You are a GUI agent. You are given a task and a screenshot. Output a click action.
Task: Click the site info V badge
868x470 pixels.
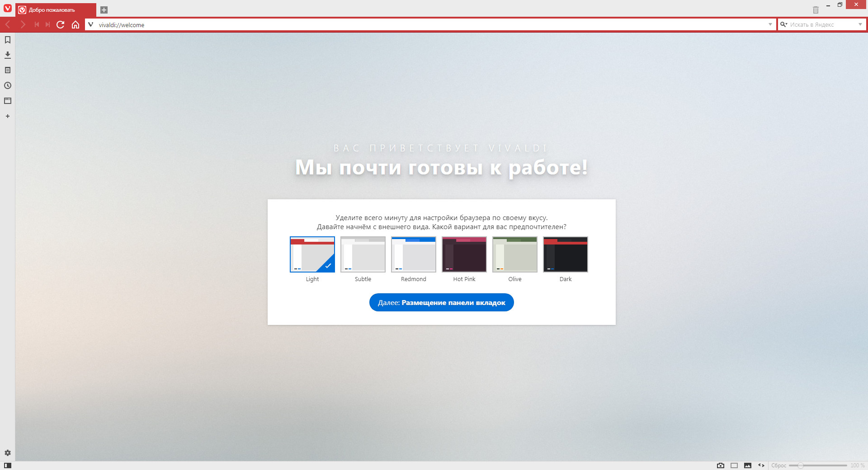point(90,24)
